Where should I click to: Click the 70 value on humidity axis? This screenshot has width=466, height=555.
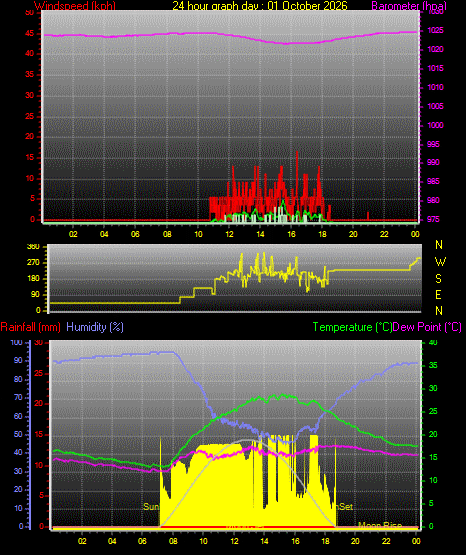[18, 397]
